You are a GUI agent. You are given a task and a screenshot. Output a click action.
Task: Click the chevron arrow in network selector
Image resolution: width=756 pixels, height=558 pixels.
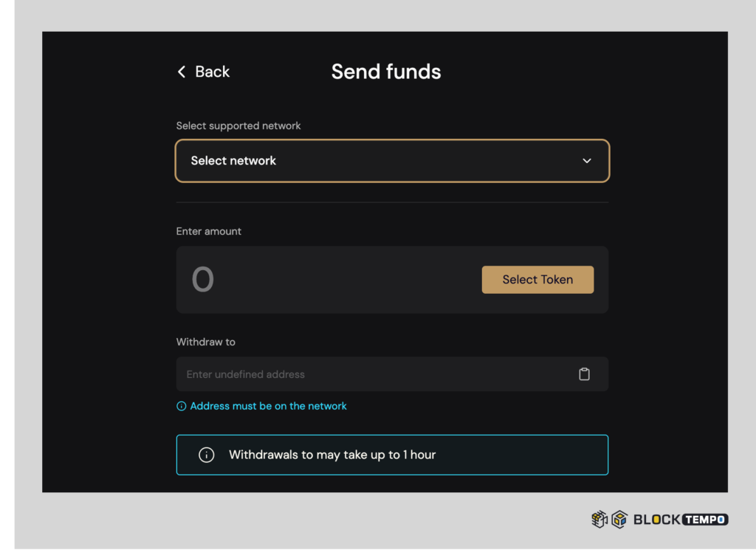pyautogui.click(x=587, y=161)
